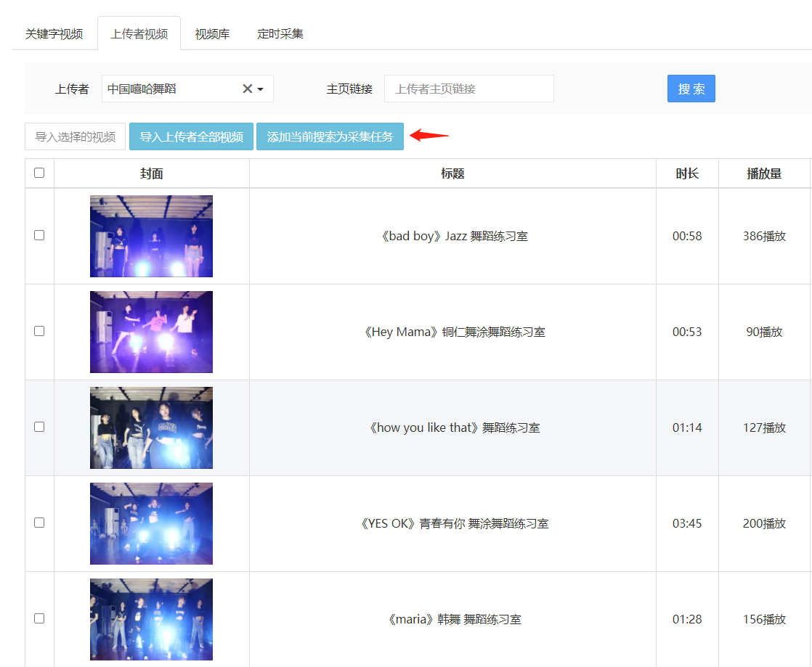Tick the 《maria》 韩舞 row checkbox

click(39, 618)
